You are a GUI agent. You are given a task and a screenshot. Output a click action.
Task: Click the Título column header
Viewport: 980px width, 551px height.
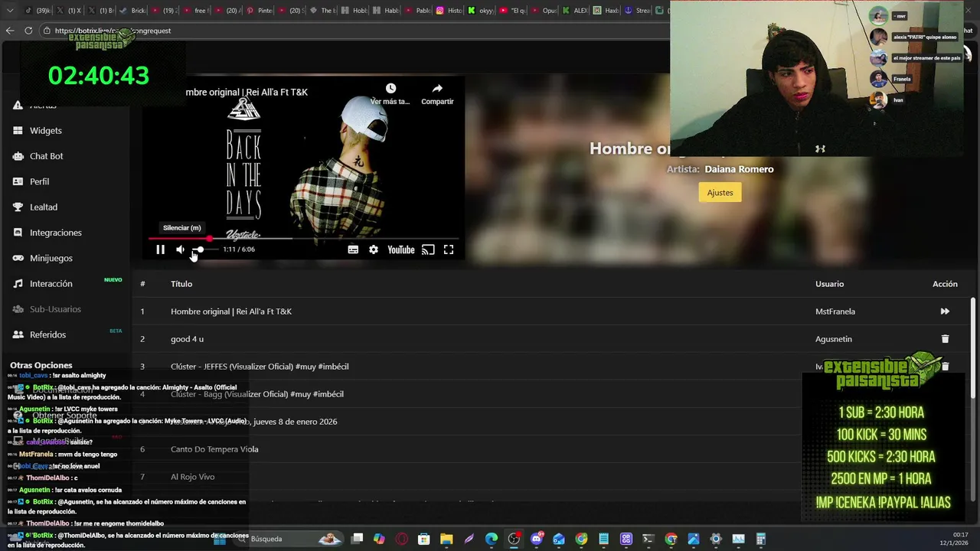tap(181, 284)
